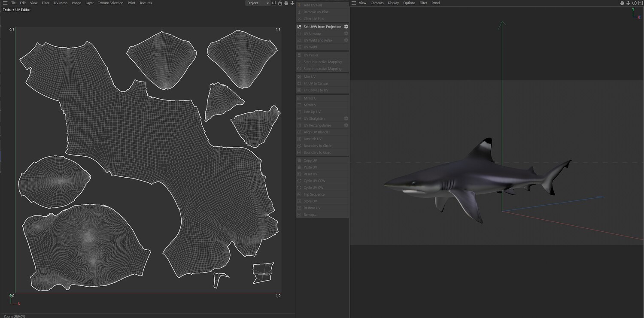Open UV Unwrap settings gear
Screen dimensions: 644x318
pyautogui.click(x=346, y=33)
